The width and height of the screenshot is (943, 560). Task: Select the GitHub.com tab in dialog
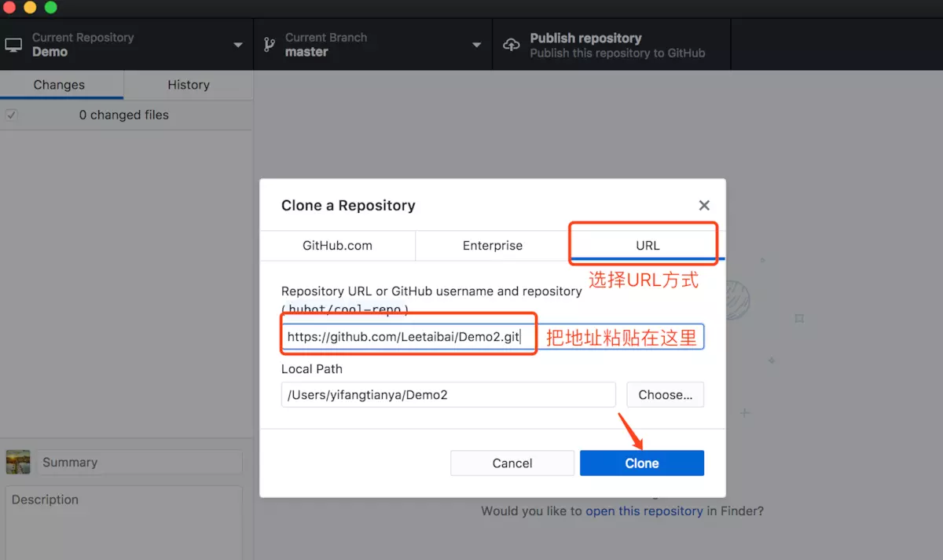(x=337, y=245)
